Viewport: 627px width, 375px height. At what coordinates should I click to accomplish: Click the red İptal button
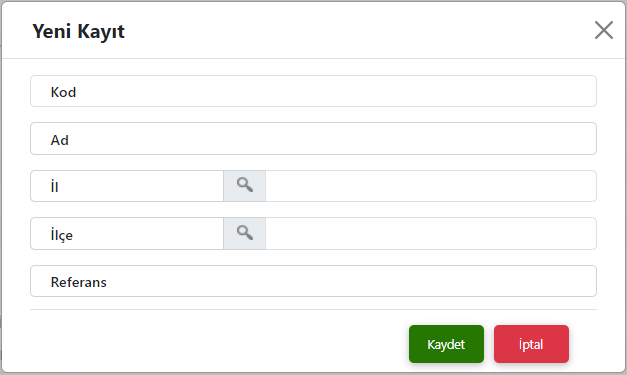click(531, 344)
